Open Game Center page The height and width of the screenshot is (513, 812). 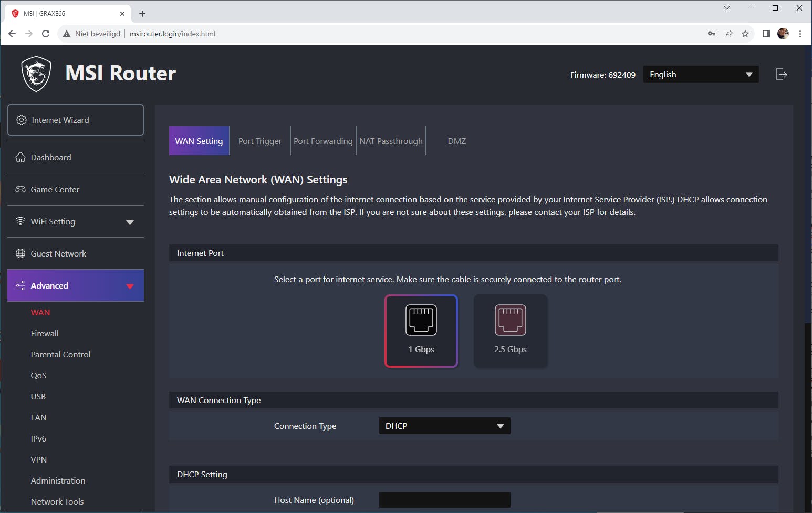pyautogui.click(x=76, y=189)
